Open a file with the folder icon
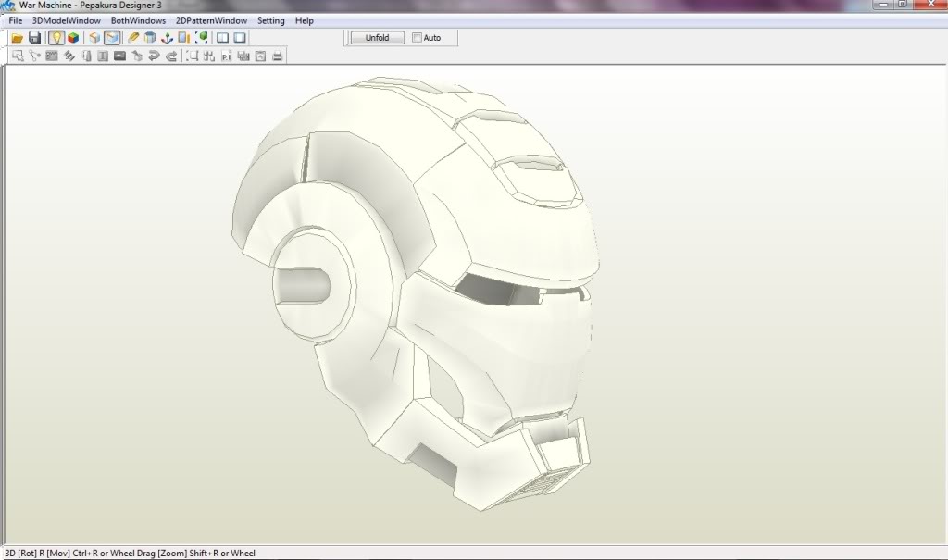The image size is (948, 560). (x=17, y=38)
